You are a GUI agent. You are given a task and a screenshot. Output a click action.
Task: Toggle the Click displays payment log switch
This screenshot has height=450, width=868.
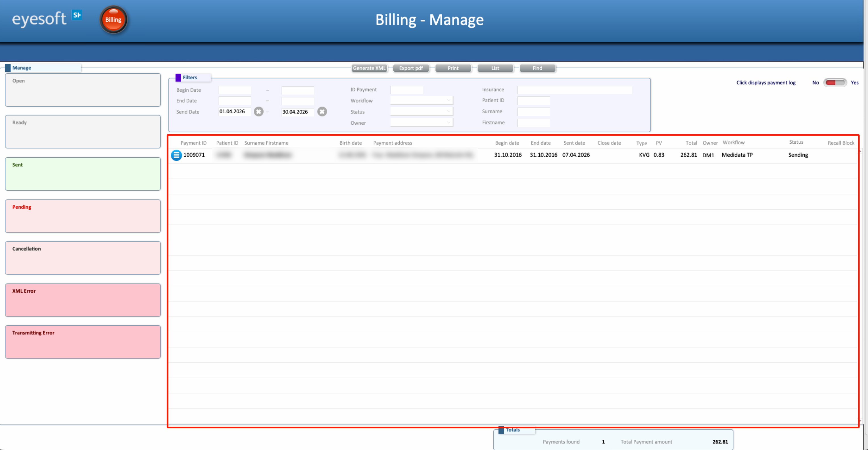click(835, 83)
